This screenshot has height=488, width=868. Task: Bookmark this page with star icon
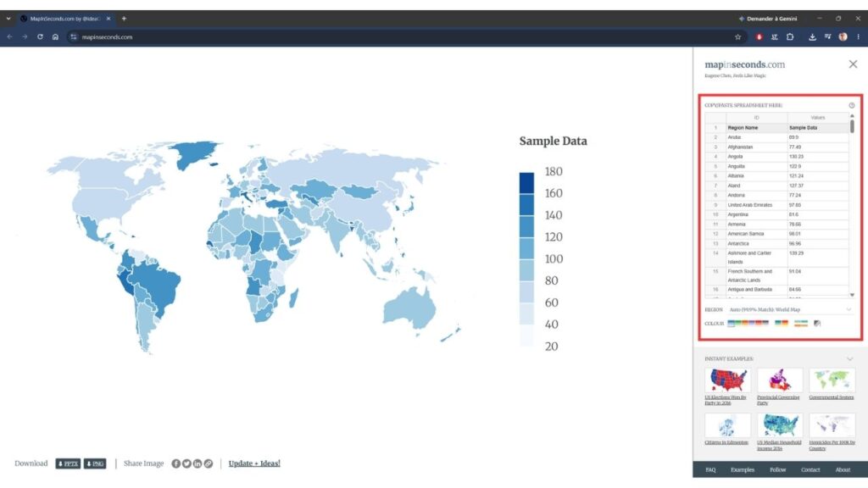click(x=738, y=37)
